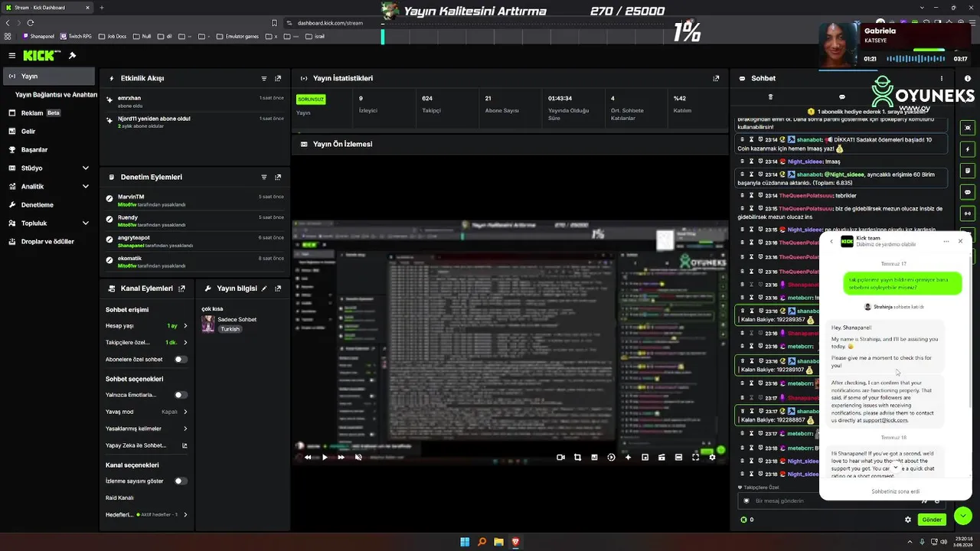
Task: Collapse the support chat with green button
Action: 962,515
